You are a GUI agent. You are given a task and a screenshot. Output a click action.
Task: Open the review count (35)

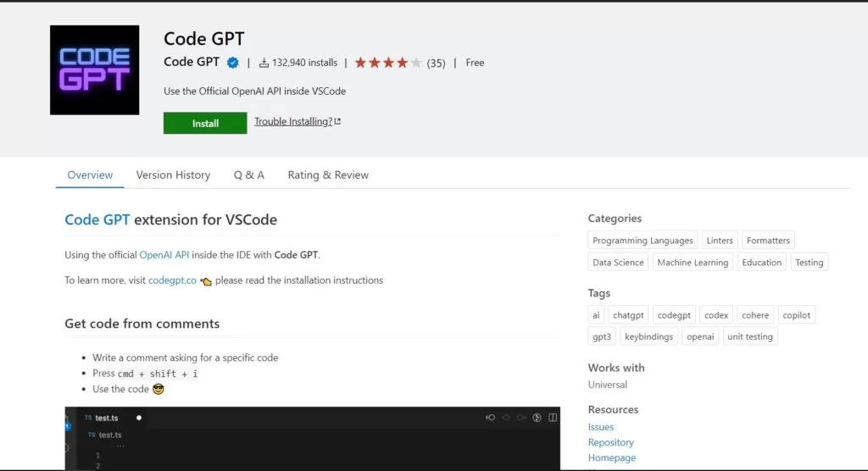(x=437, y=63)
